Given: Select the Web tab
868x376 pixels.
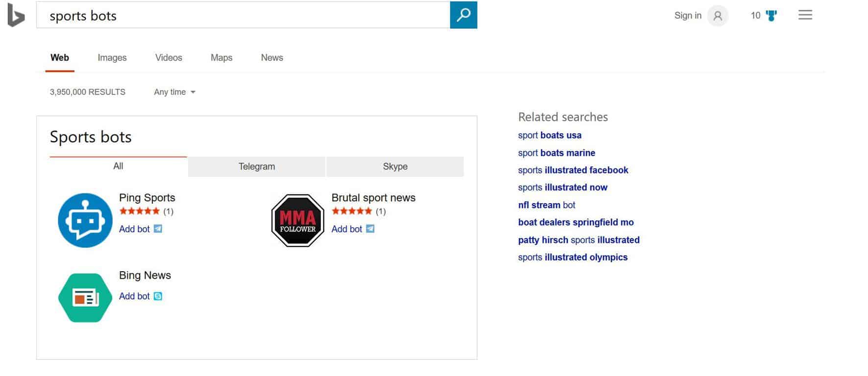Looking at the screenshot, I should pos(60,58).
